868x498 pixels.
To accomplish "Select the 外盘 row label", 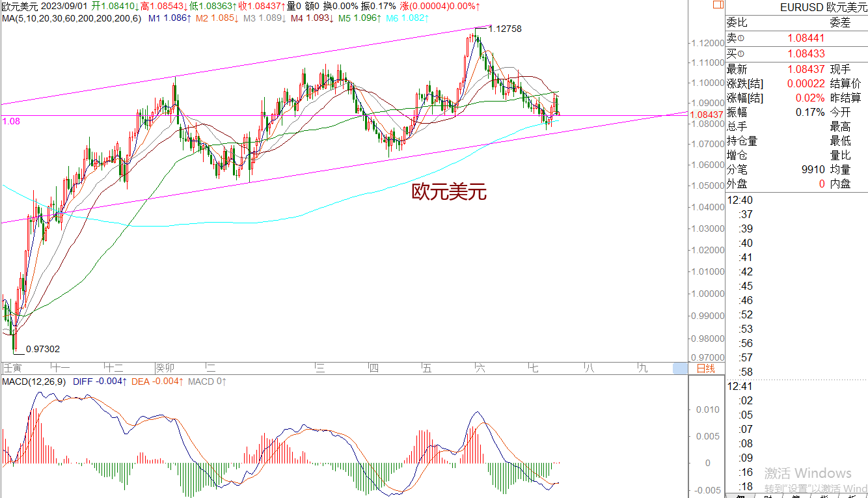I will [737, 184].
